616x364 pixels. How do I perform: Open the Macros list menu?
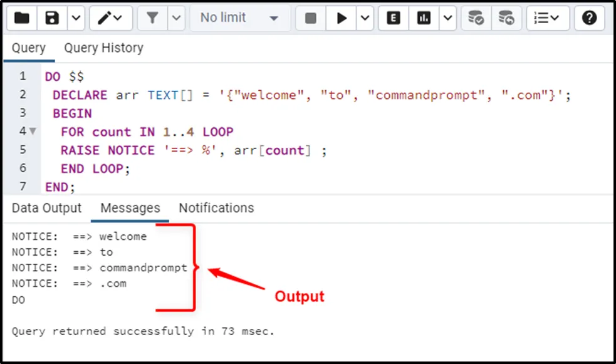coord(547,18)
